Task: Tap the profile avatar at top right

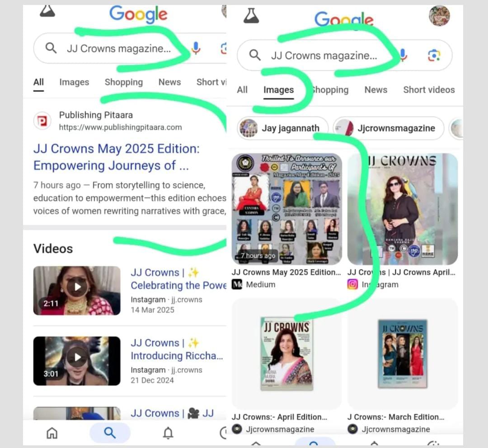Action: tap(439, 16)
